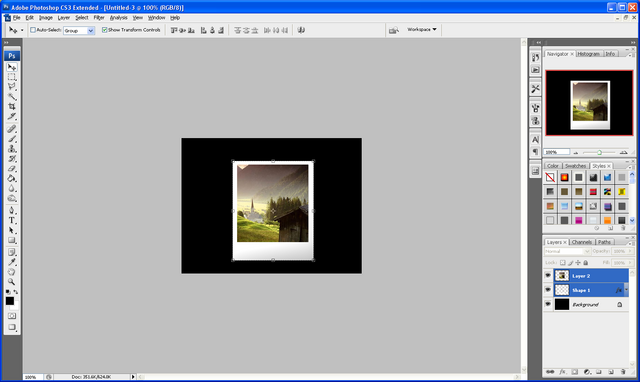Select the Move tool in the toolbox
Viewport: 640px width, 382px height.
click(x=12, y=67)
